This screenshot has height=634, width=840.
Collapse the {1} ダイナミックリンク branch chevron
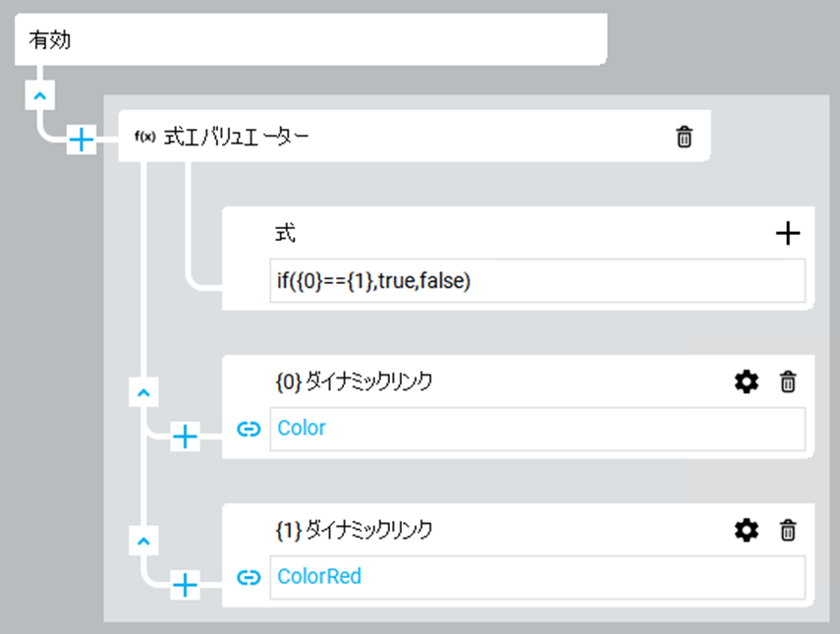143,541
